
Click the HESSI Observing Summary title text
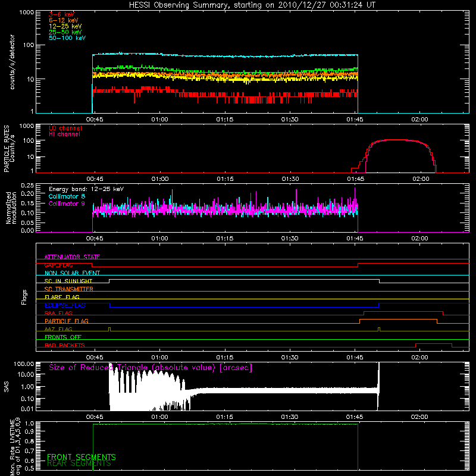coord(252,5)
